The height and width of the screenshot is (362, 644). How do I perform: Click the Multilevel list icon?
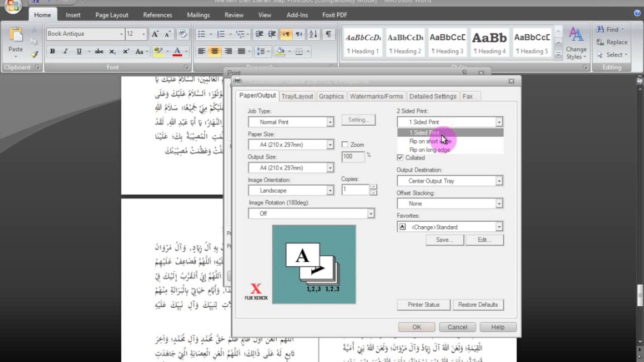pos(239,34)
